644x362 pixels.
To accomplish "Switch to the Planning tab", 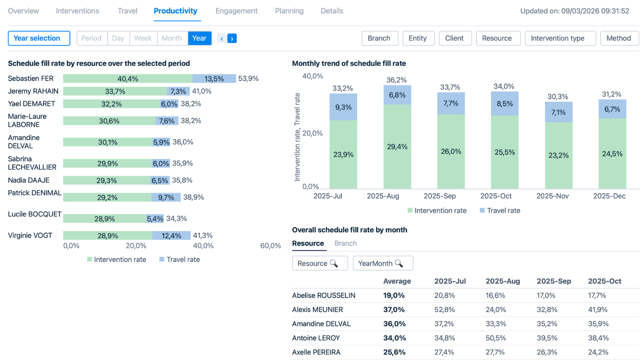I will point(289,11).
